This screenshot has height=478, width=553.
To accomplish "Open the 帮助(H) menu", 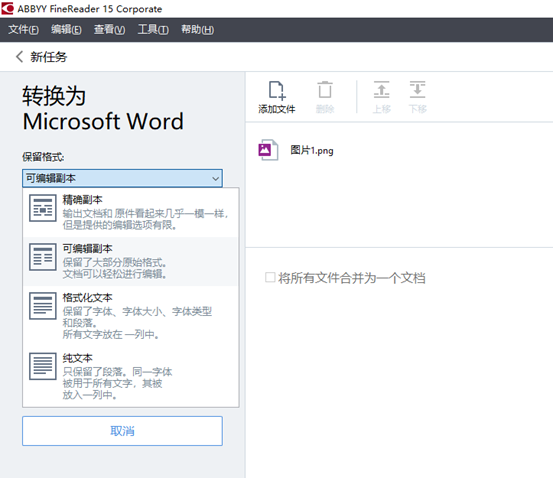I will pyautogui.click(x=197, y=30).
